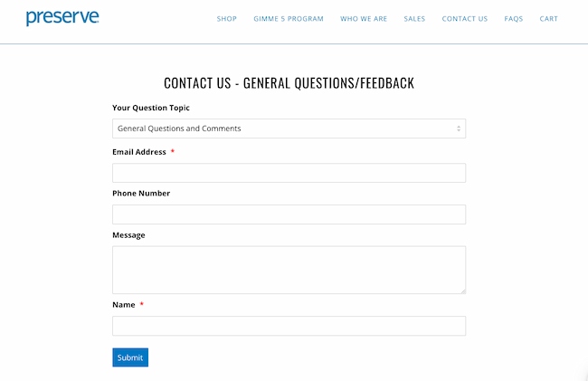Screen dimensions: 588x381
Task: Click inside the Message text area
Action: click(289, 270)
